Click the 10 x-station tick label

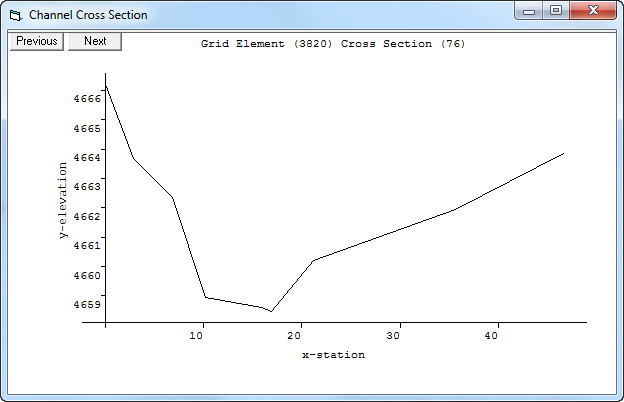[203, 336]
